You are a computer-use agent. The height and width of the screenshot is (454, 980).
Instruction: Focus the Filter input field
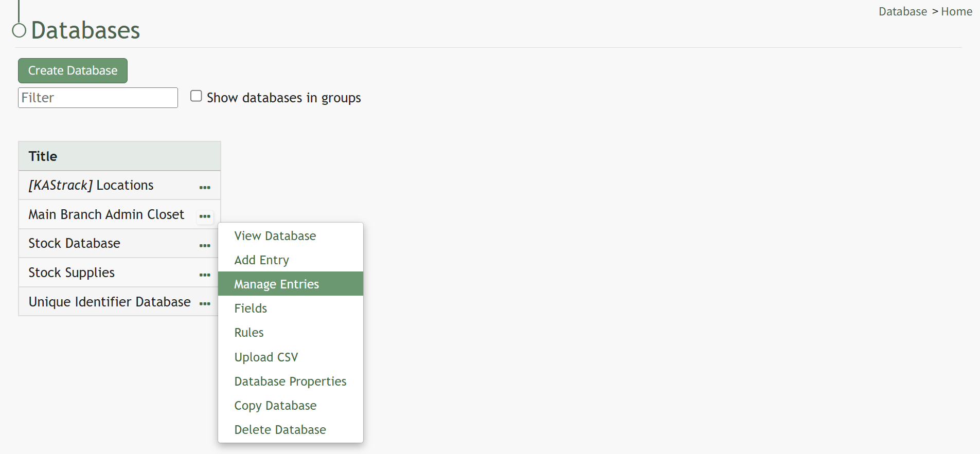pos(98,98)
